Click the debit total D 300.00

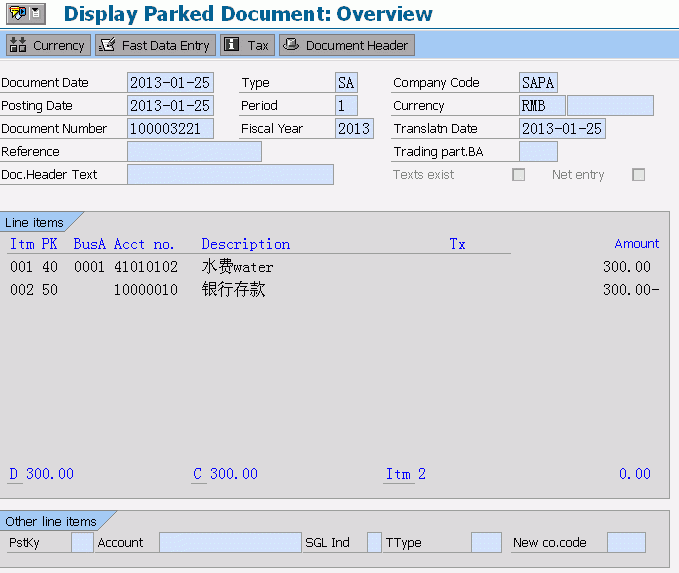[x=42, y=473]
